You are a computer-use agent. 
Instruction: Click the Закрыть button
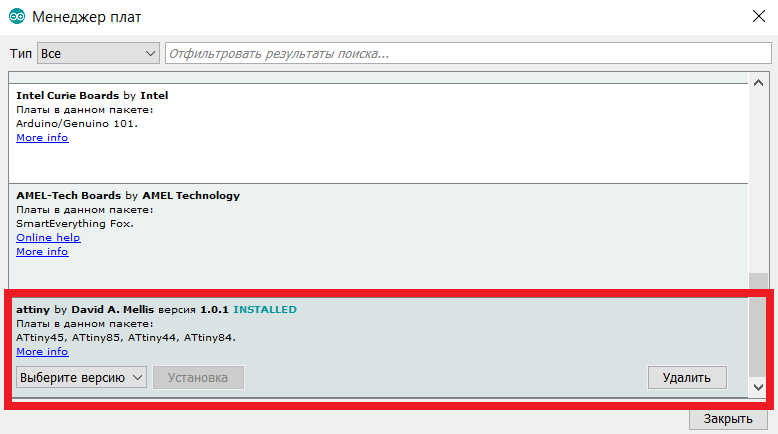[728, 419]
